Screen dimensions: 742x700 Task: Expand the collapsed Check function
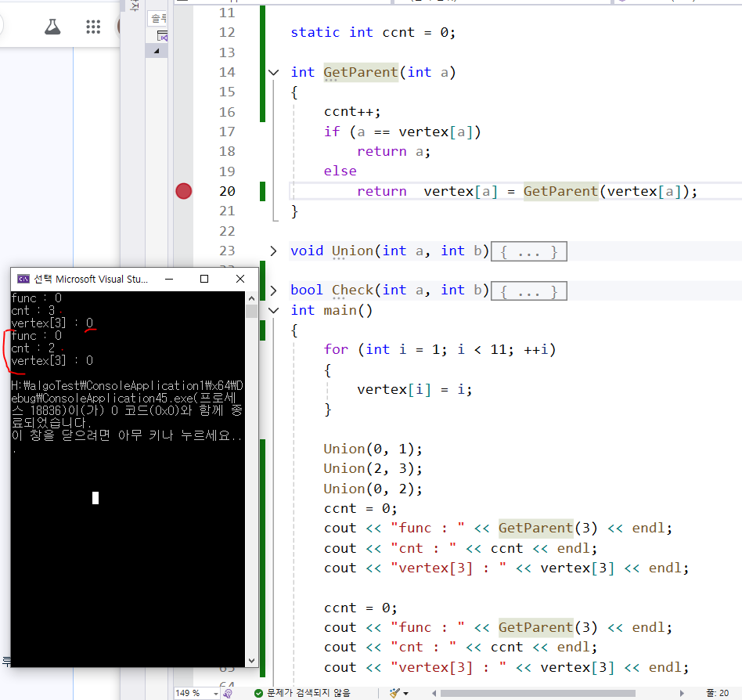click(x=273, y=290)
